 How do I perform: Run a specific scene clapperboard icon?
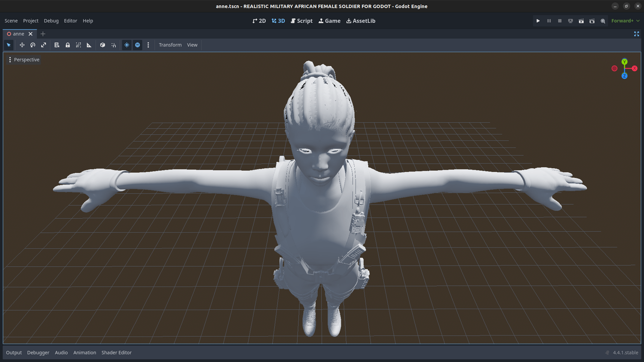pos(592,21)
